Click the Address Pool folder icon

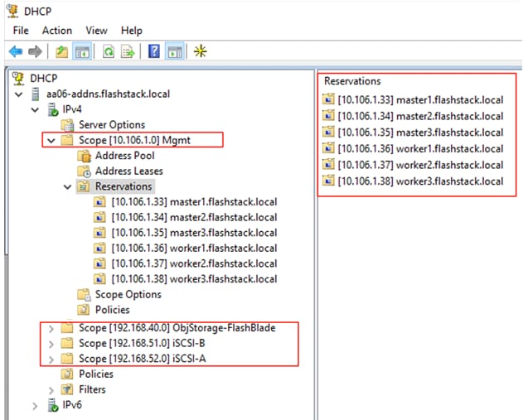pos(84,156)
